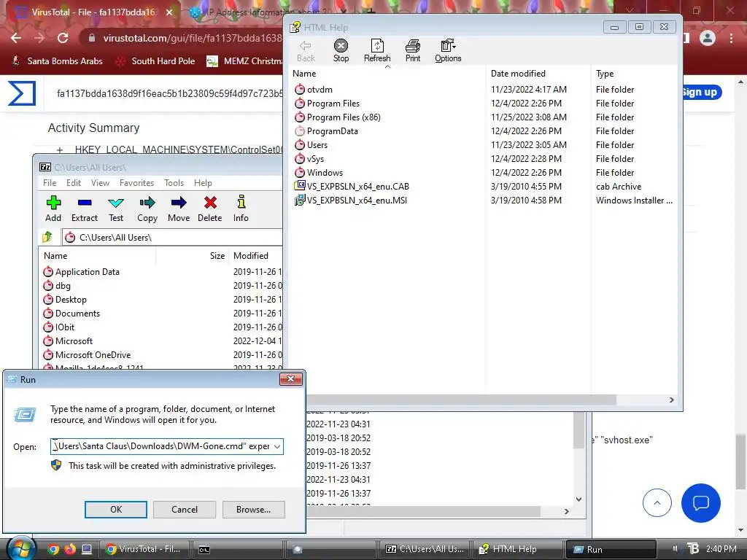Click Firefox pinned icon in taskbar
This screenshot has height=560, width=747.
[x=70, y=549]
